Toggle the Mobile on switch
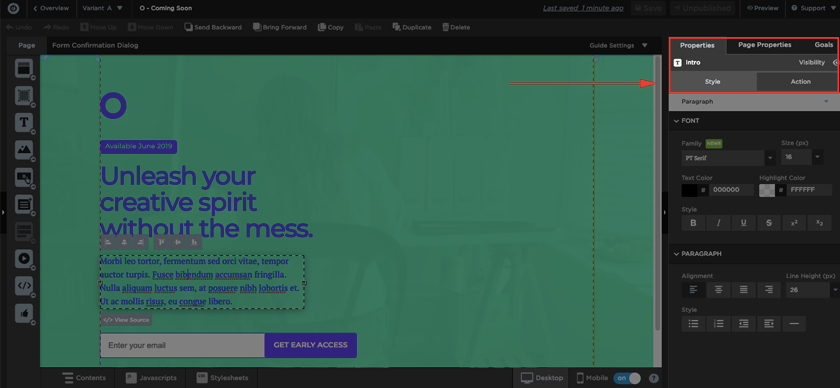Viewport: 840px width, 388px height. pos(627,378)
